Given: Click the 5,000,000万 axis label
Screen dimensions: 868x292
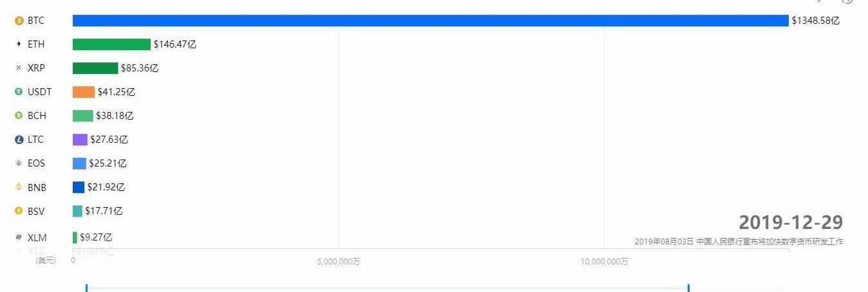Looking at the screenshot, I should click(x=339, y=262).
